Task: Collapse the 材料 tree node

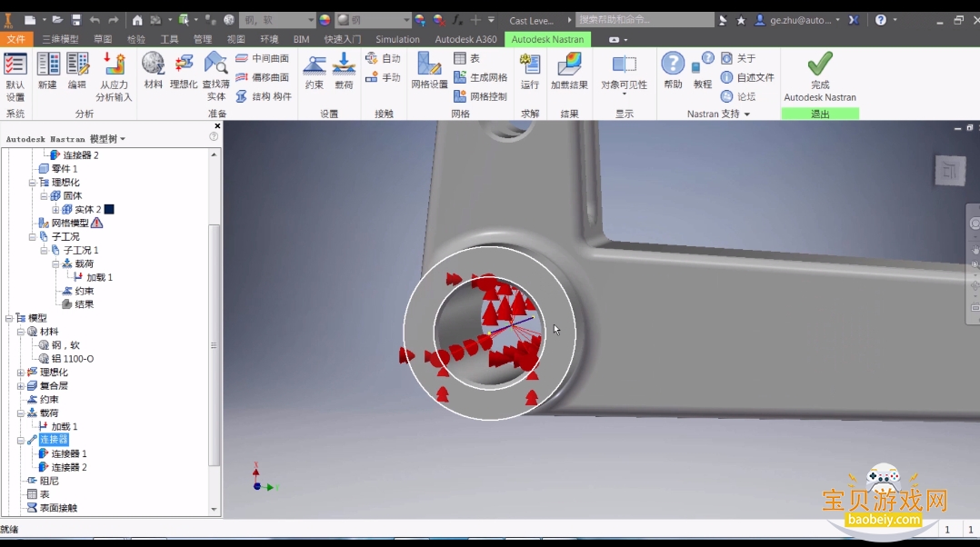Action: pos(21,332)
